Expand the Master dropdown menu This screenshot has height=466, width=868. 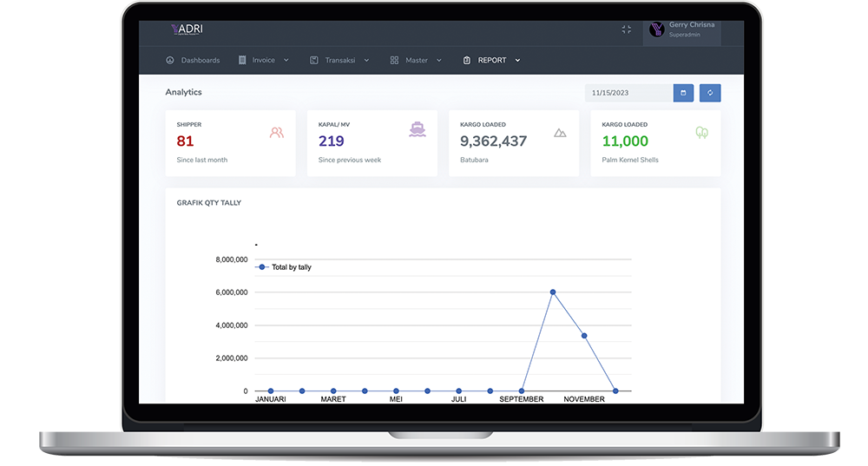(x=416, y=61)
